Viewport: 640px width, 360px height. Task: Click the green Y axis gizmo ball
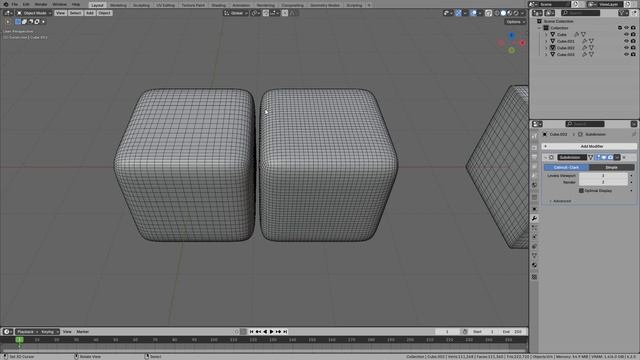click(512, 50)
